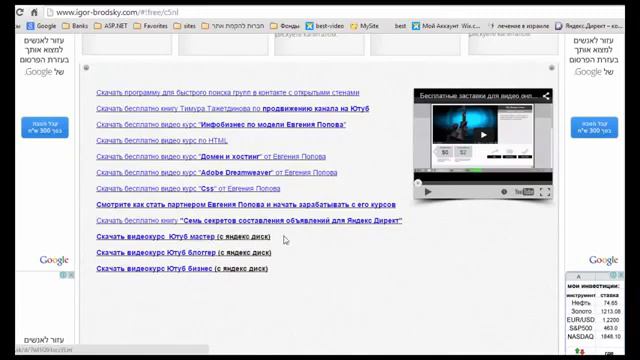
Task: Click the EUR/USD row in investment ad
Action: [593, 320]
